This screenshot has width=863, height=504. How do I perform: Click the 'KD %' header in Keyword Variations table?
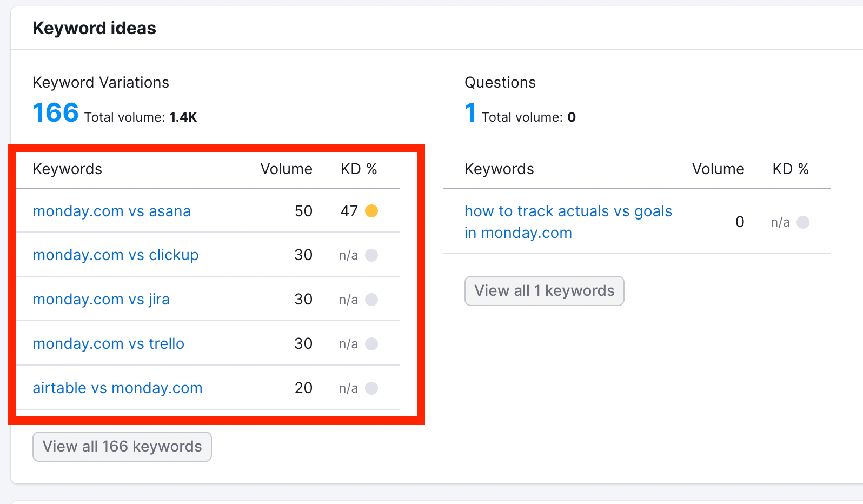click(x=359, y=169)
